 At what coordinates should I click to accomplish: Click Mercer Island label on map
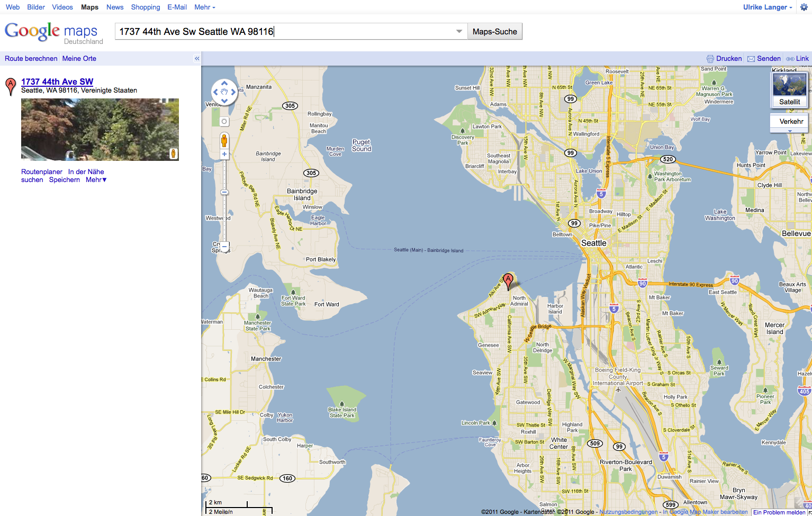pyautogui.click(x=774, y=329)
